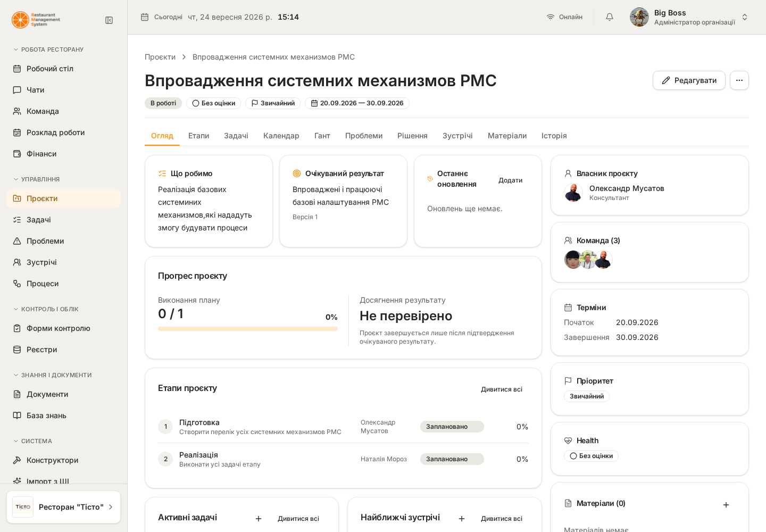Open Робочий стіл in the sidebar

64,69
